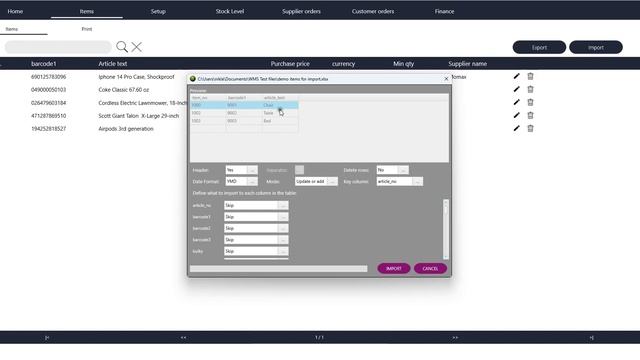Click the Article text column header
Image resolution: width=640 pixels, height=360 pixels.
(x=113, y=64)
